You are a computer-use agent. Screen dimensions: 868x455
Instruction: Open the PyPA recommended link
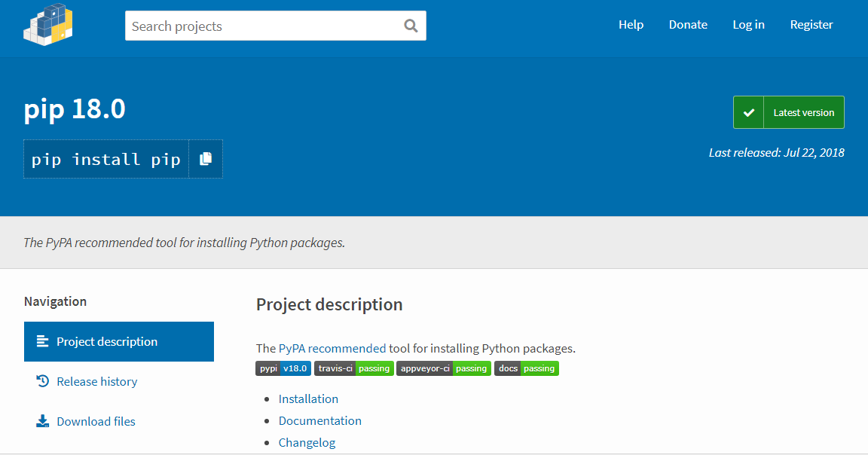332,348
